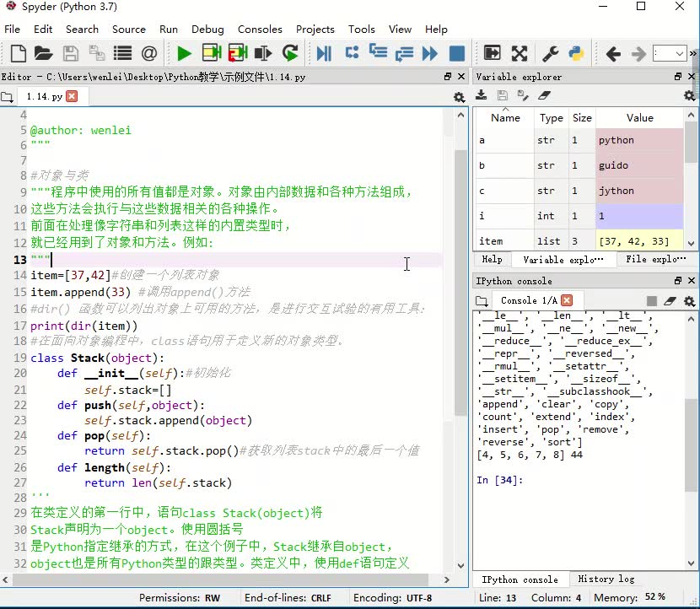Switch to the History log tab

pyautogui.click(x=606, y=579)
